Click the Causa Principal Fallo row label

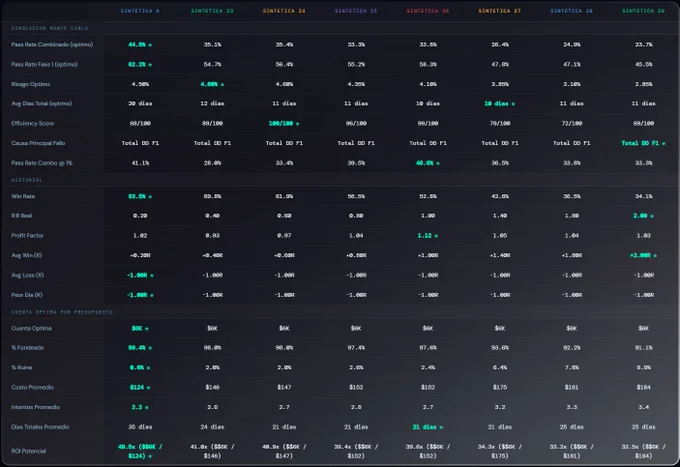pyautogui.click(x=38, y=143)
